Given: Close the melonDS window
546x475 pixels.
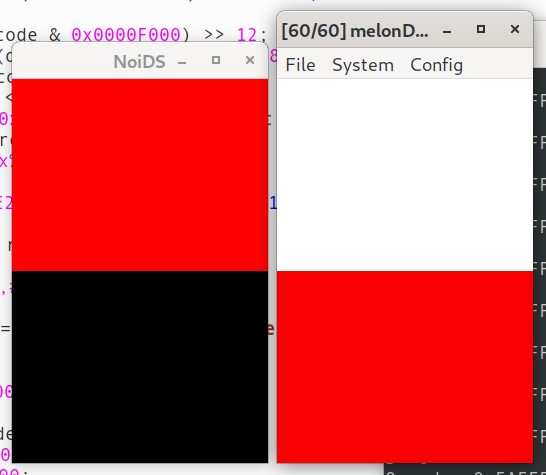Looking at the screenshot, I should (515, 29).
